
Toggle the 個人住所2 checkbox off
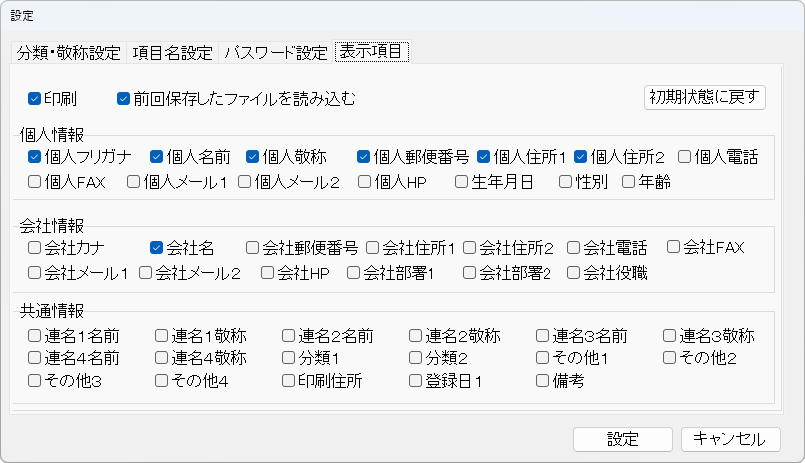tap(581, 157)
